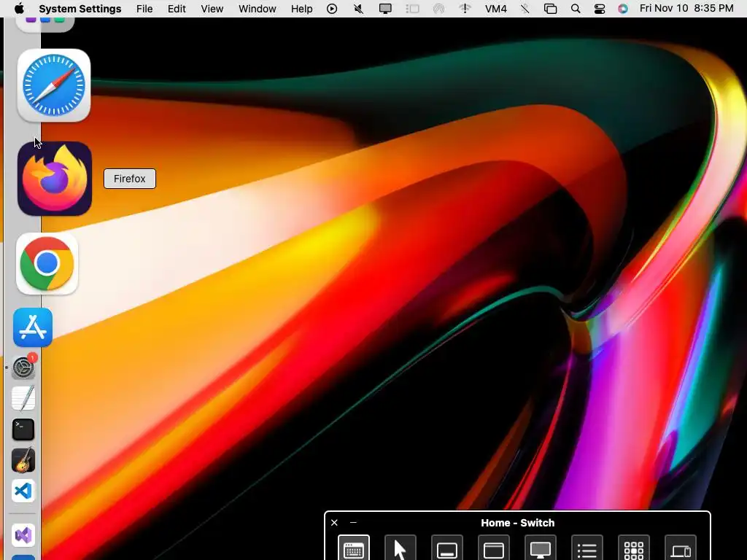
Task: Click the muted sound menu bar icon
Action: coord(359,9)
